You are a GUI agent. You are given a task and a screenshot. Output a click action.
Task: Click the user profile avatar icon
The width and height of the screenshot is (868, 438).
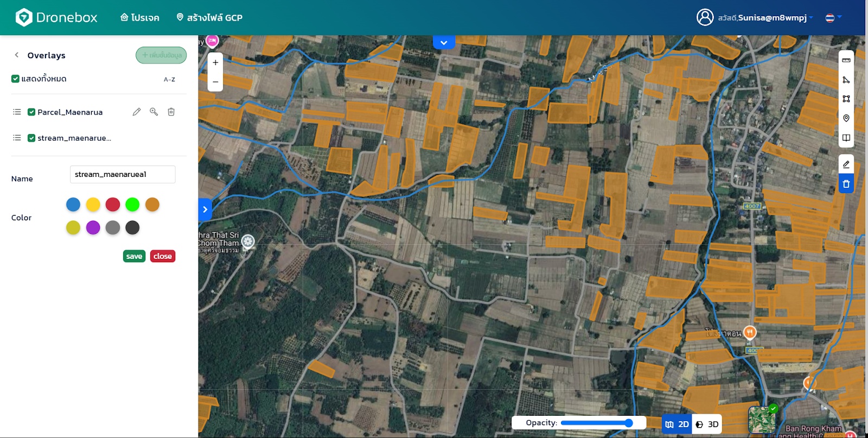(x=705, y=17)
